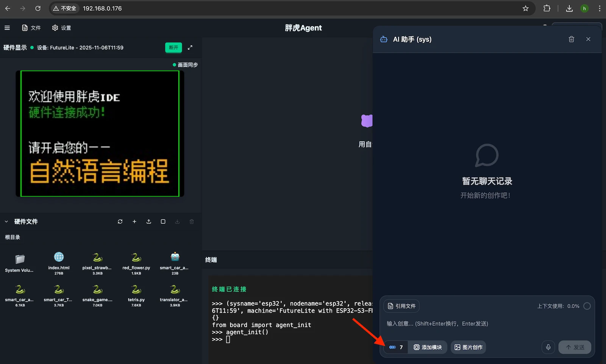Click the green 断开 disconnect button
Image resolution: width=606 pixels, height=364 pixels.
(173, 48)
